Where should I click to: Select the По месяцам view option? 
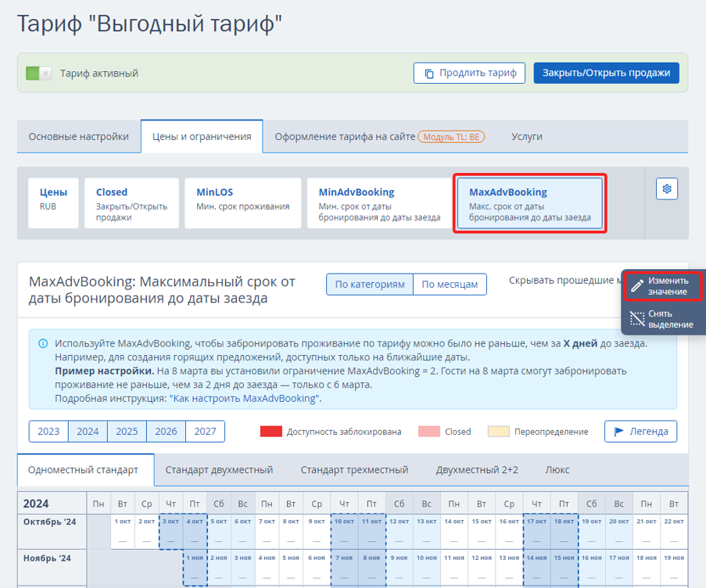pos(450,284)
